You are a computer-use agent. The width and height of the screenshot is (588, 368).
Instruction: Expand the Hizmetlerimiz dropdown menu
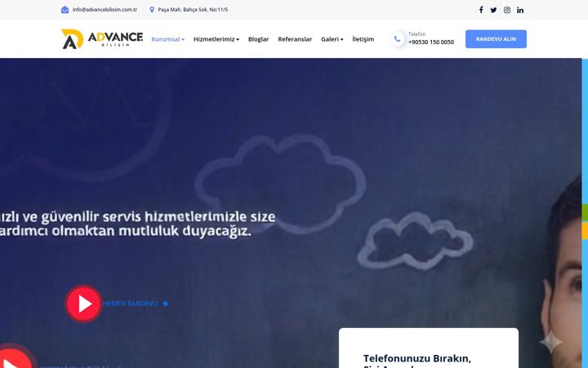tap(216, 39)
